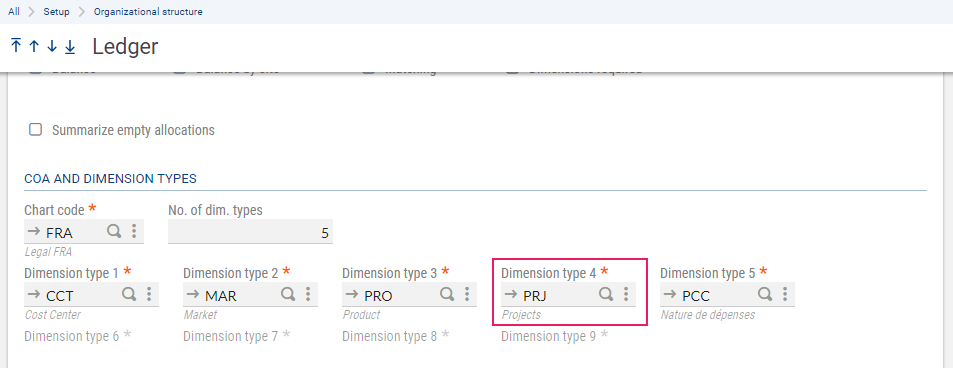Search Dimension type 2 MAR lookup
The height and width of the screenshot is (368, 953).
point(288,294)
